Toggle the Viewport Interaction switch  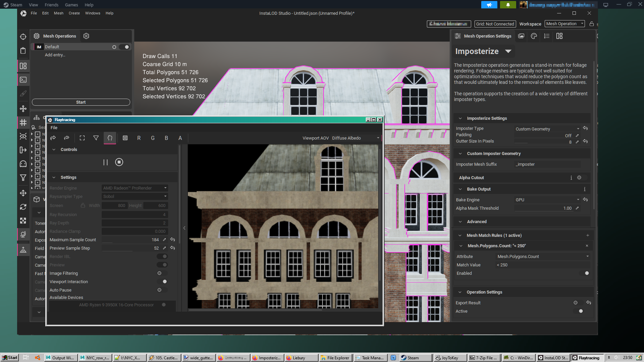162,281
